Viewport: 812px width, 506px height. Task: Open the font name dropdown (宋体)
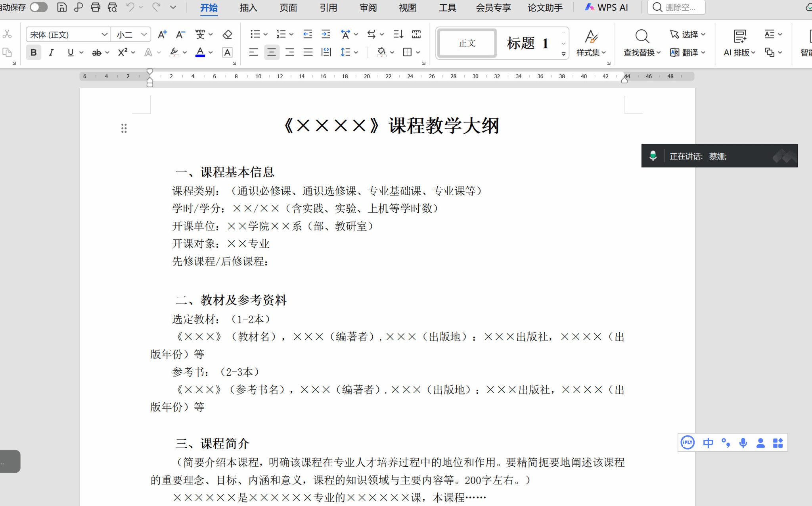pyautogui.click(x=105, y=35)
